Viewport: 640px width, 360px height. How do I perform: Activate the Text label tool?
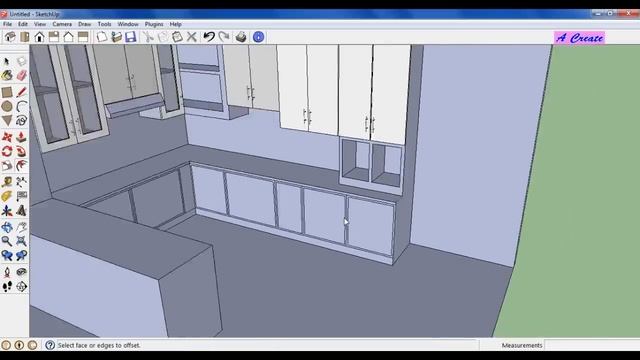coord(21,196)
